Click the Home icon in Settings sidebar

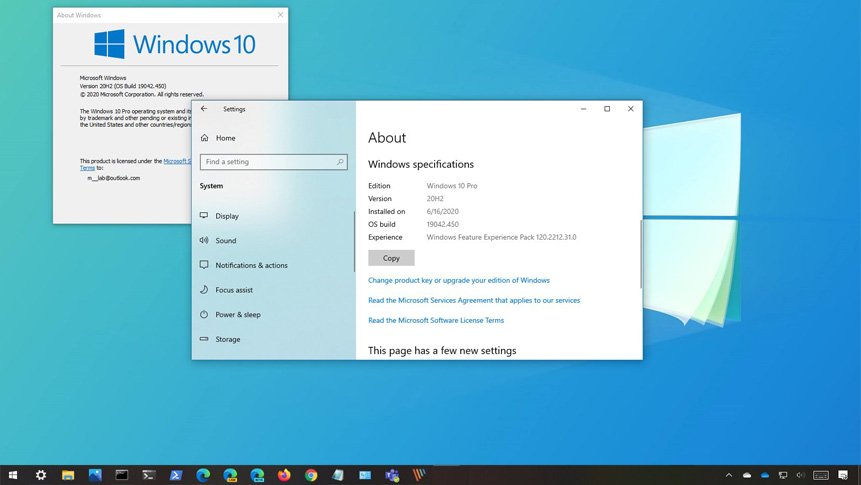point(204,138)
